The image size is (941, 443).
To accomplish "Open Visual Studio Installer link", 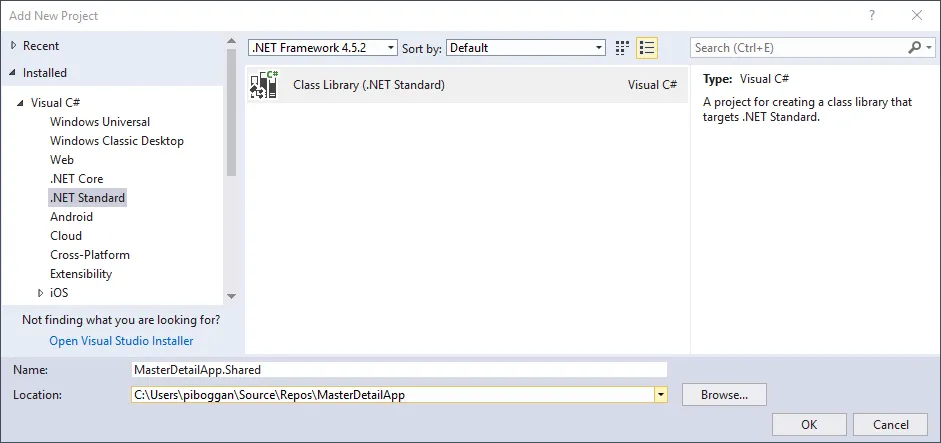I will [x=121, y=341].
